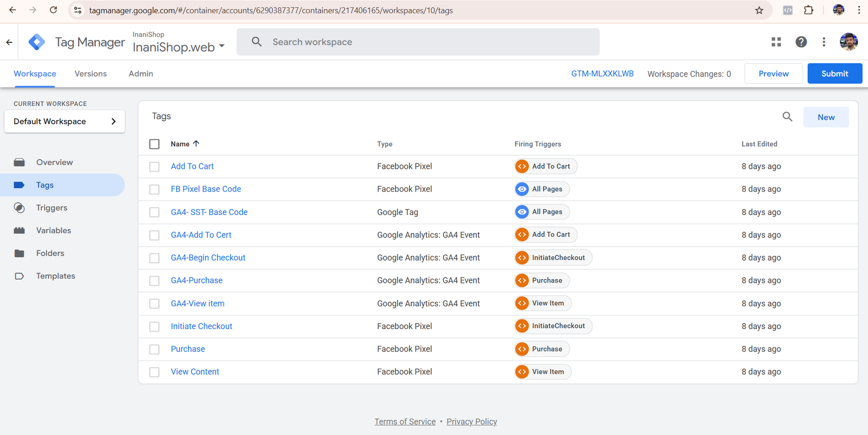Check the Purchase tag checkbox

pyautogui.click(x=155, y=349)
